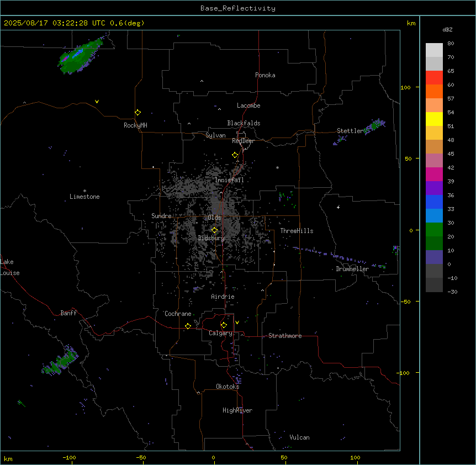The width and height of the screenshot is (476, 465).
Task: Click the white plus marker north of Drumheller
Action: (x=338, y=207)
